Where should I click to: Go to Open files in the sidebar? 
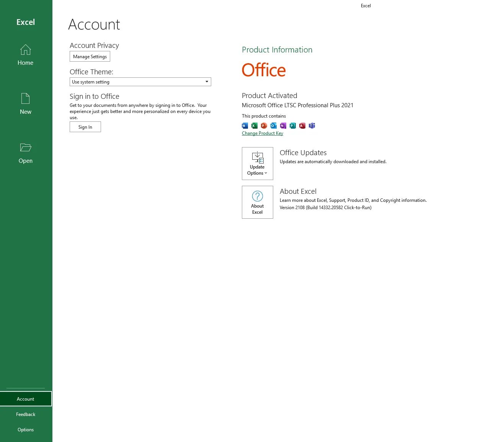click(26, 153)
